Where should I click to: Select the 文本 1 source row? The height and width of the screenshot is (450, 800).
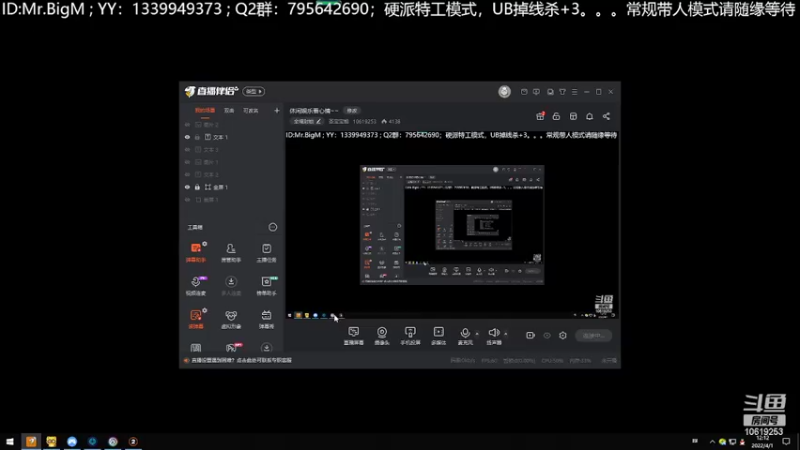[232, 137]
